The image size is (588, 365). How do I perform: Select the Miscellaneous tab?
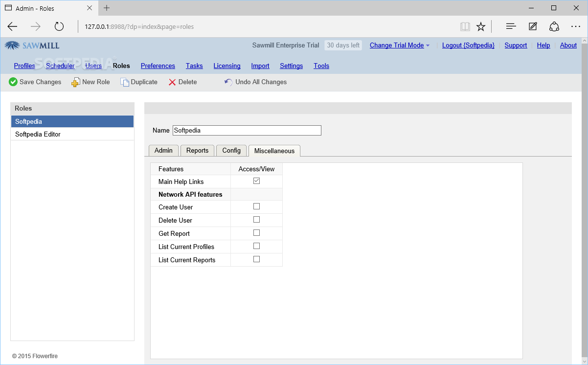click(274, 151)
